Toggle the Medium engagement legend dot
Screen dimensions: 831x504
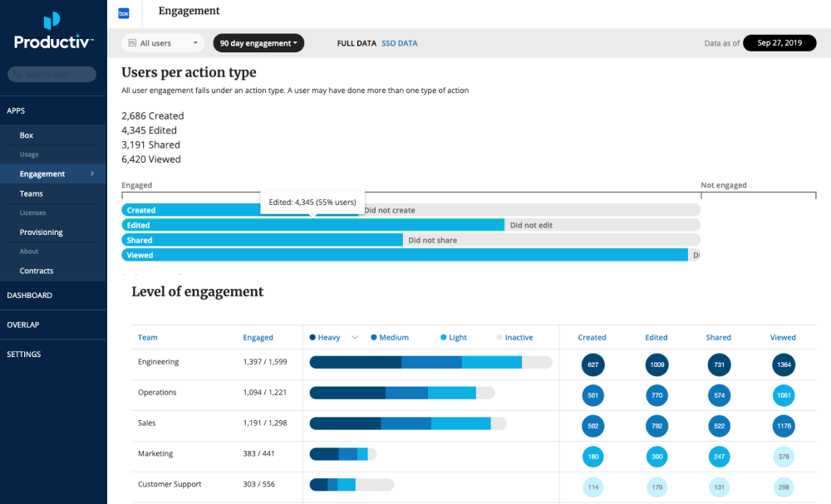376,337
